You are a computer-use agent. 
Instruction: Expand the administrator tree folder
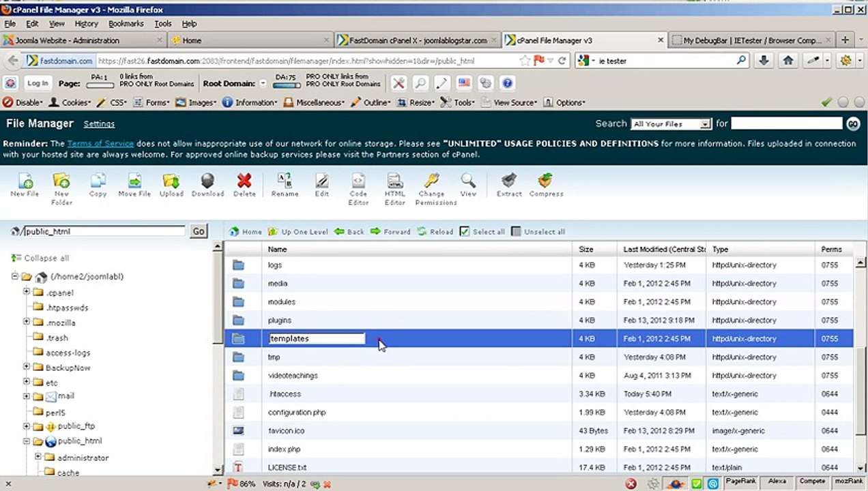(38, 457)
